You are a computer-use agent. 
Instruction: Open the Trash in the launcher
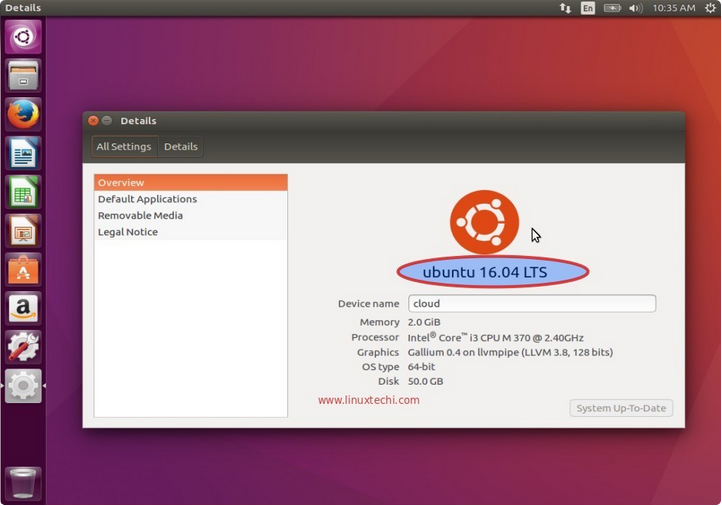pyautogui.click(x=23, y=483)
